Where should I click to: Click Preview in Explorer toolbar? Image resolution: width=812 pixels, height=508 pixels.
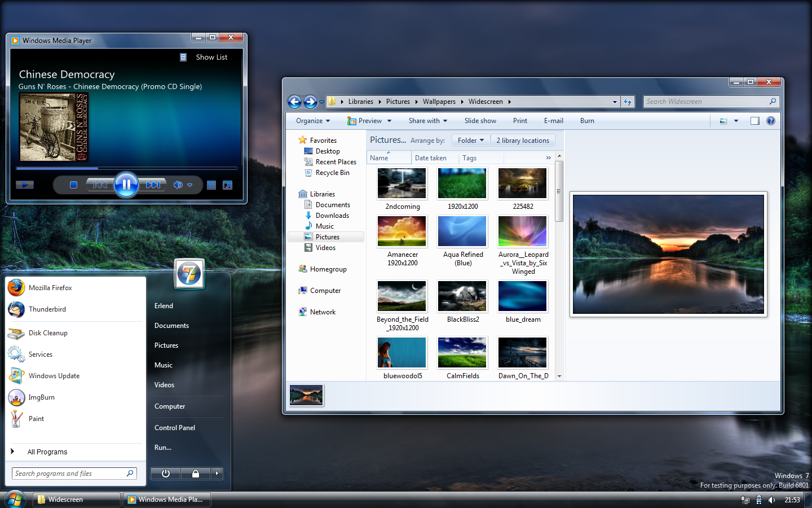pyautogui.click(x=365, y=121)
